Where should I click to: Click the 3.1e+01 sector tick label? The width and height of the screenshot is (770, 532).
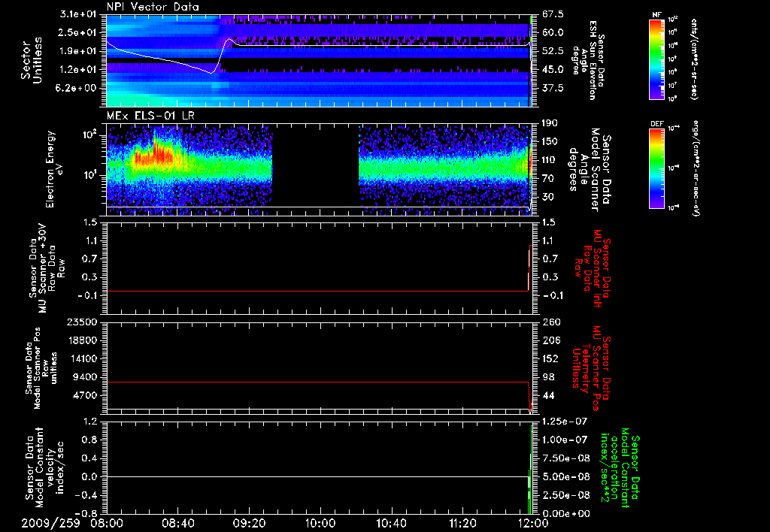pos(77,14)
